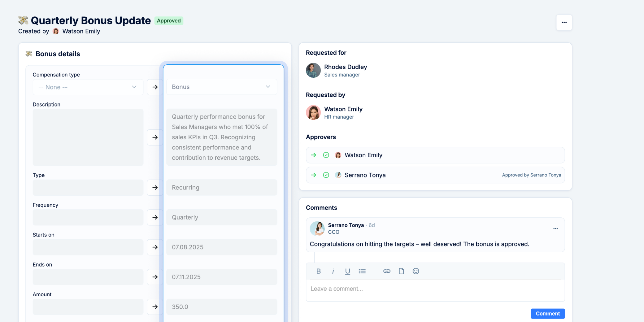Click green checkmark in Serrano Tonya approver row

point(326,175)
